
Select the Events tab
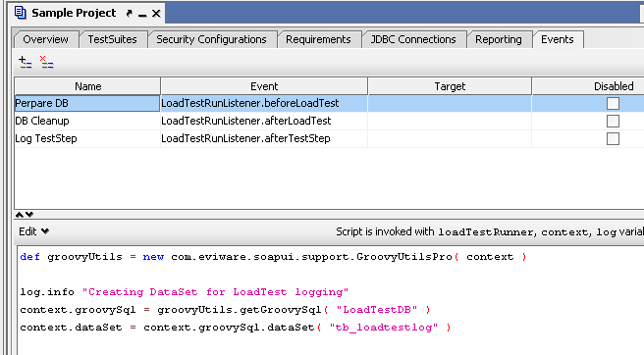click(558, 39)
